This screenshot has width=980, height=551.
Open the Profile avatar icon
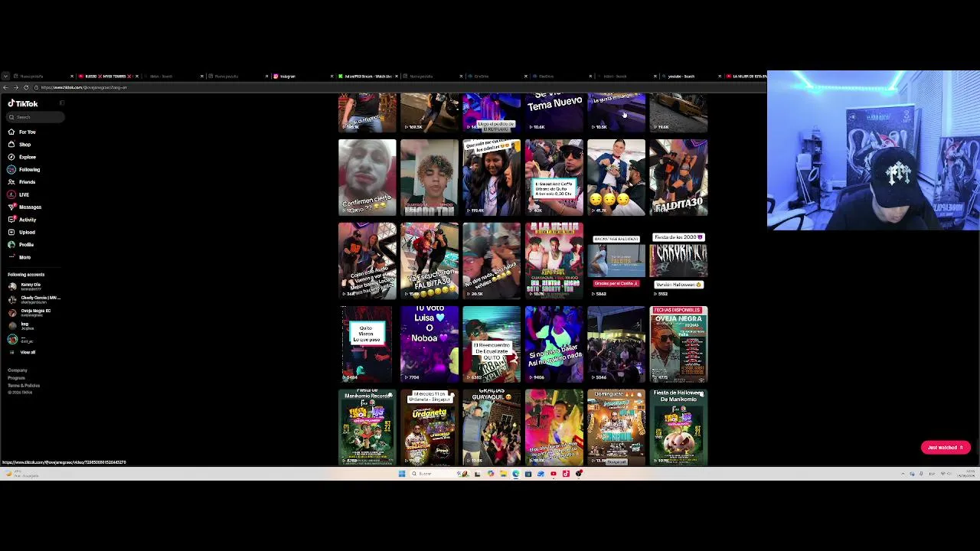coord(11,244)
